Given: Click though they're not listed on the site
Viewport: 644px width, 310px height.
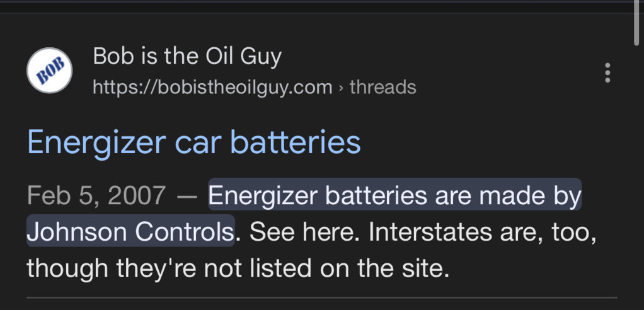Looking at the screenshot, I should [x=238, y=268].
